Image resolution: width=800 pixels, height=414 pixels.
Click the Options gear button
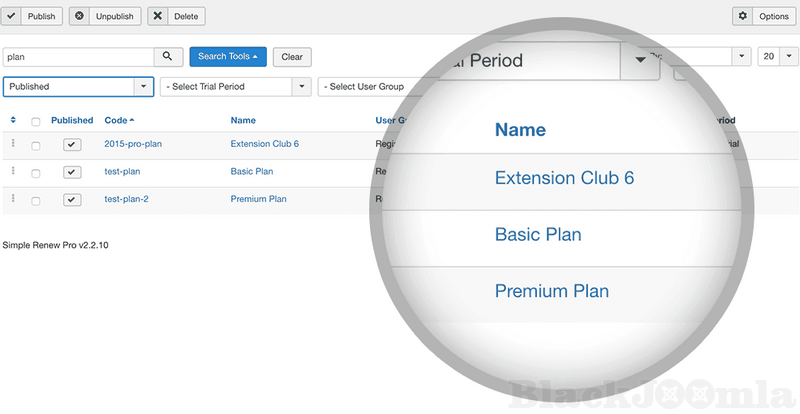(x=765, y=16)
